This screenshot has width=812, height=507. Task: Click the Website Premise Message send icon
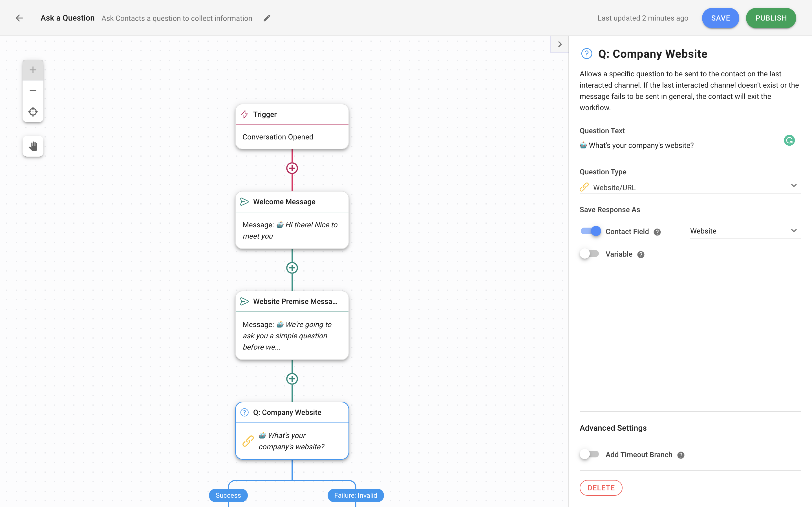point(244,301)
